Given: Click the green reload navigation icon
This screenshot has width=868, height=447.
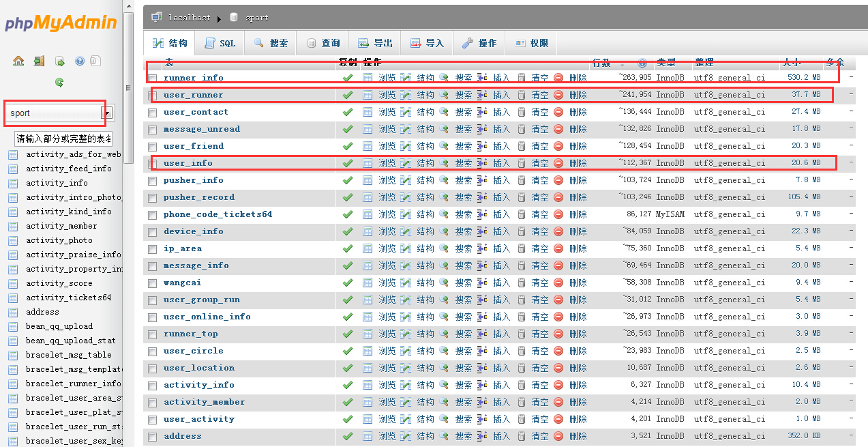Looking at the screenshot, I should click(x=59, y=83).
